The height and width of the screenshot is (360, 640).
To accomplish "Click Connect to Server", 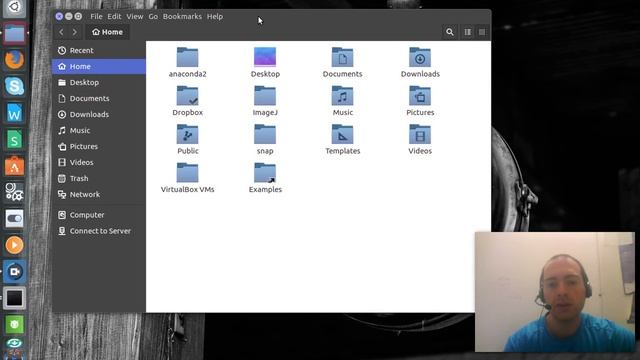I will pos(99,231).
